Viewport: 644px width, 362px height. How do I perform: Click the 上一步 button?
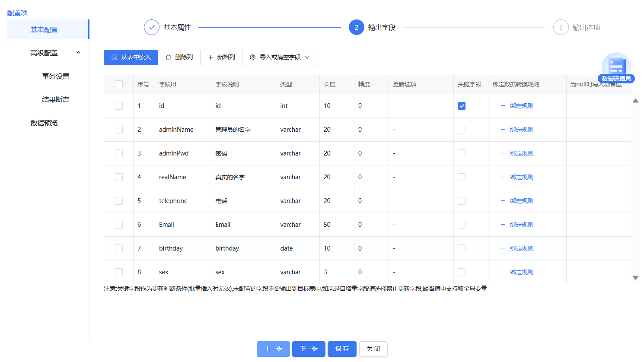[273, 349]
